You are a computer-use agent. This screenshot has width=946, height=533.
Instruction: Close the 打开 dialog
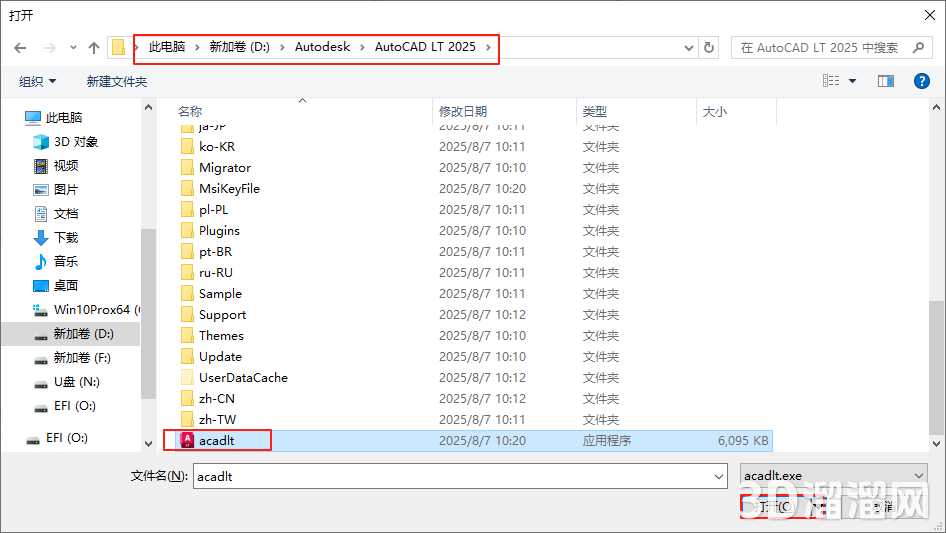click(930, 15)
